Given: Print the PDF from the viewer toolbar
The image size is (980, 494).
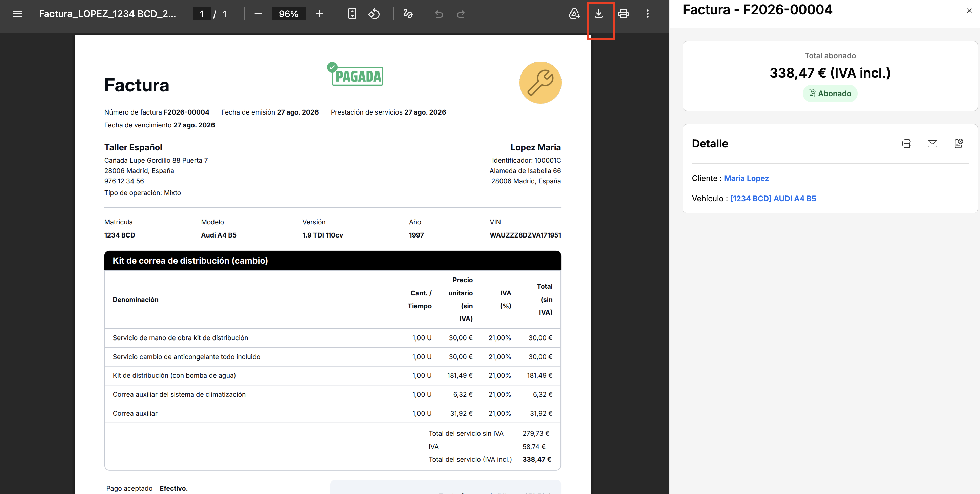Looking at the screenshot, I should (623, 14).
